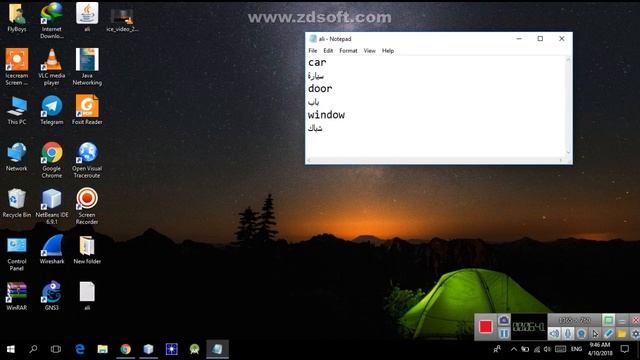Open the View menu in Notepad

click(x=369, y=51)
